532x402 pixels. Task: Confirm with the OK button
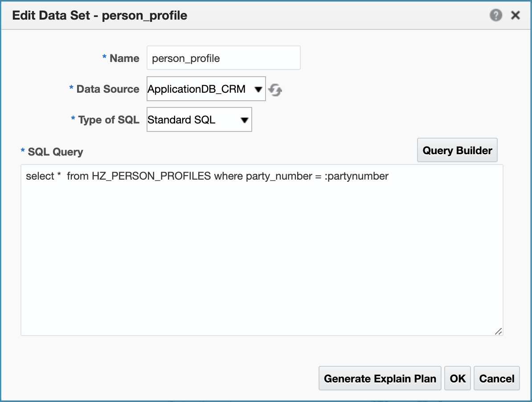click(458, 379)
